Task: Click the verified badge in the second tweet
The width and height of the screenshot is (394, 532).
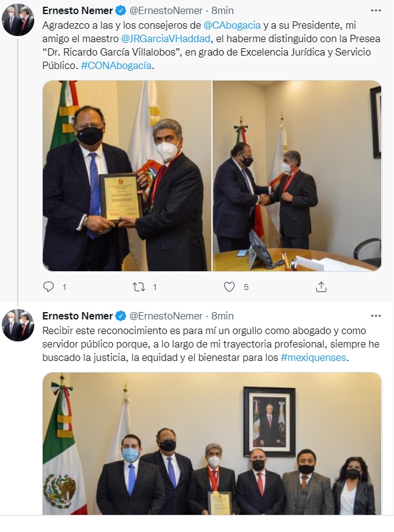Action: pos(120,316)
